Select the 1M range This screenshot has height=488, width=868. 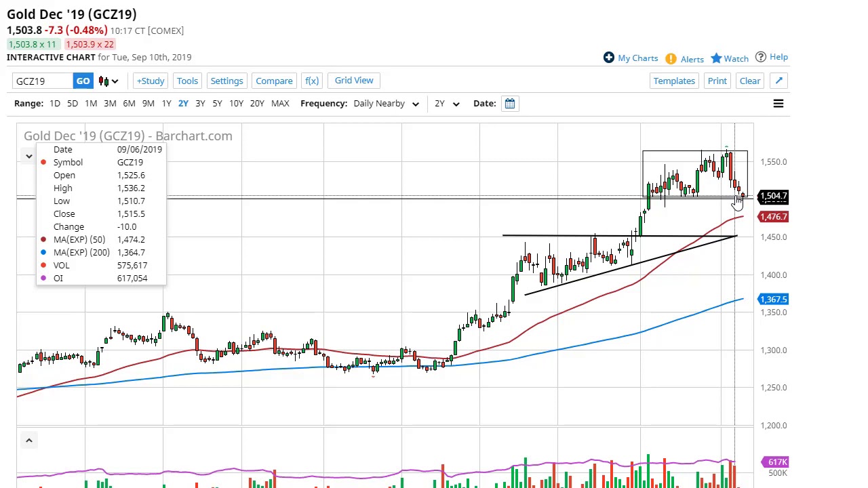click(91, 103)
